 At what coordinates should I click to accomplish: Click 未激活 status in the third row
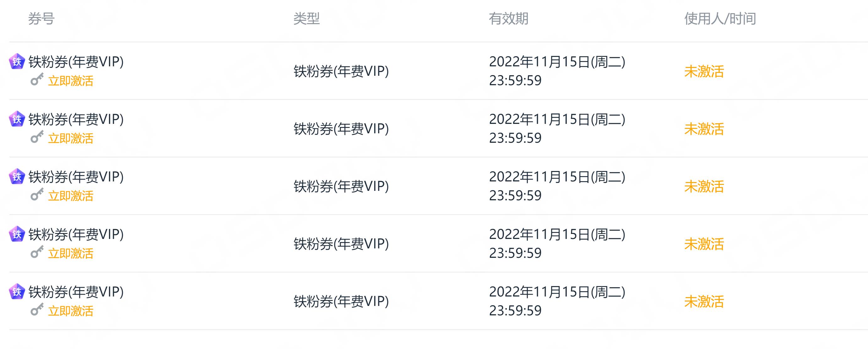click(704, 186)
